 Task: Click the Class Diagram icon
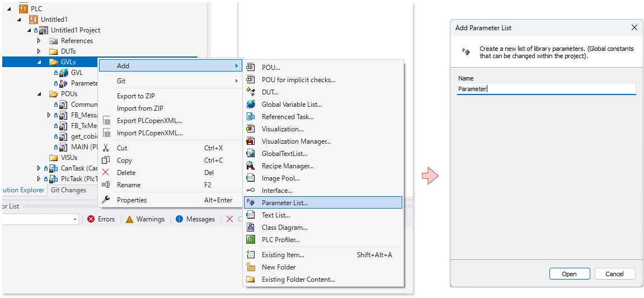coord(251,228)
